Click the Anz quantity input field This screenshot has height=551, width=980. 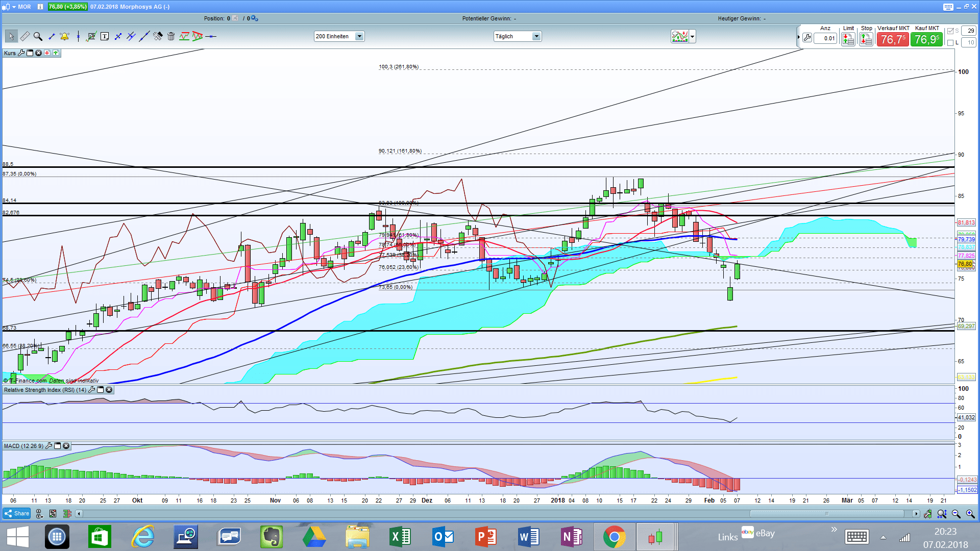pos(825,38)
